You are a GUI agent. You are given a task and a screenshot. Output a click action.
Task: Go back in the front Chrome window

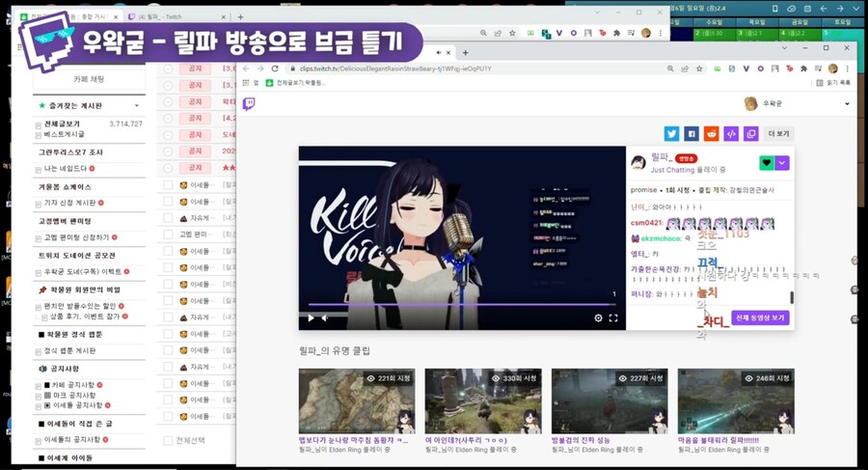click(246, 69)
